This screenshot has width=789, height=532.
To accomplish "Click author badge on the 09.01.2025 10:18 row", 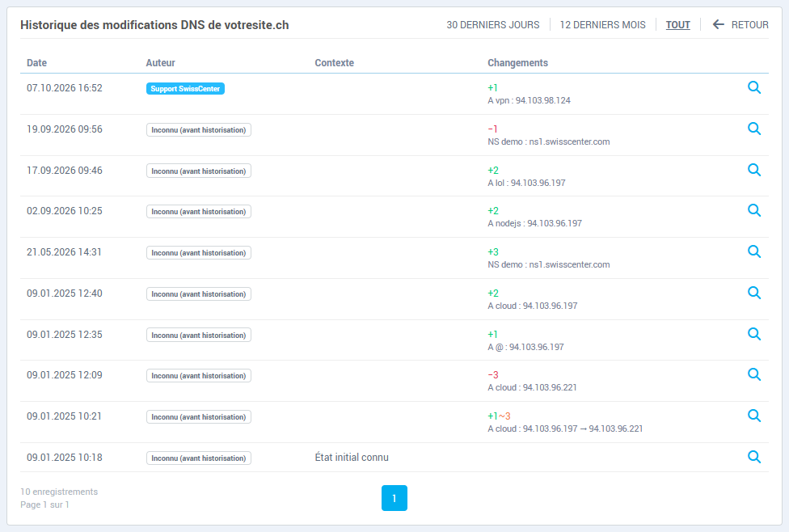I will [199, 458].
